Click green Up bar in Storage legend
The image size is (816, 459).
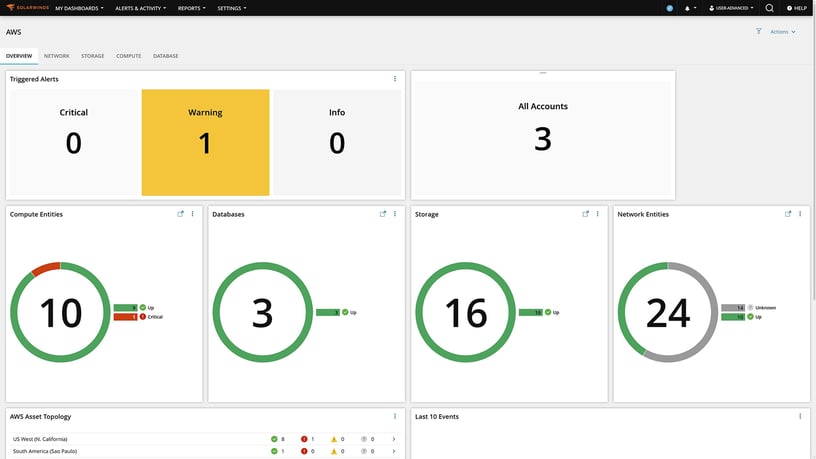[x=531, y=312]
